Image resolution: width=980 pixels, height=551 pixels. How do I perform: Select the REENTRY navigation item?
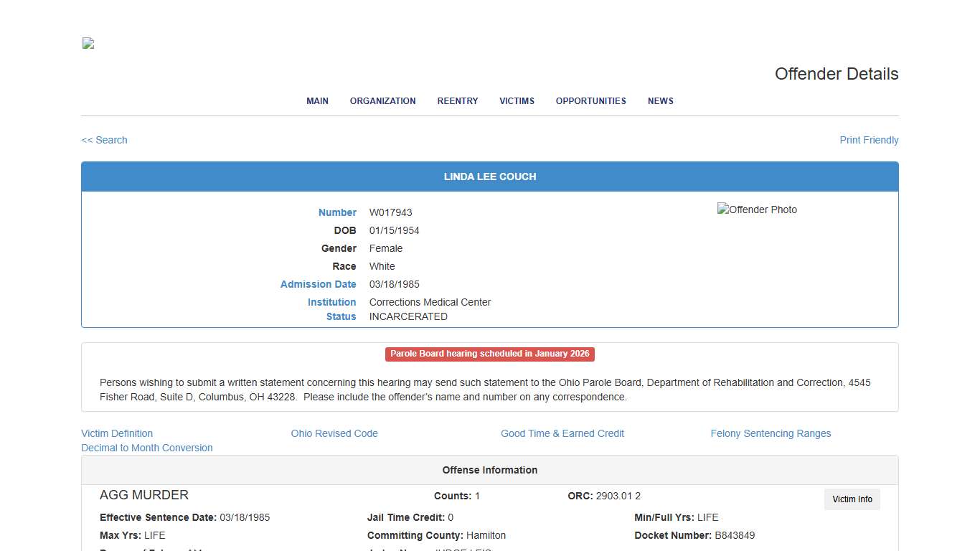coord(457,101)
